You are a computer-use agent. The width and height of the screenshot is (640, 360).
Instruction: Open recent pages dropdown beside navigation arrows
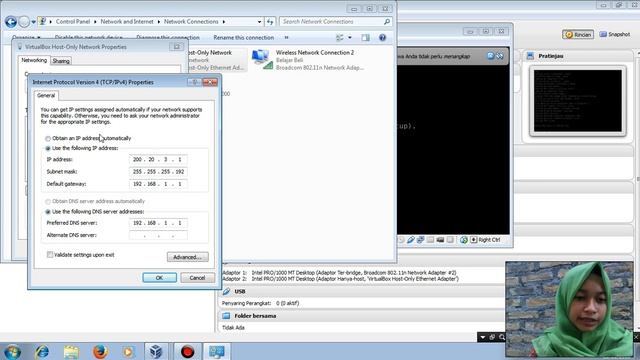33,22
